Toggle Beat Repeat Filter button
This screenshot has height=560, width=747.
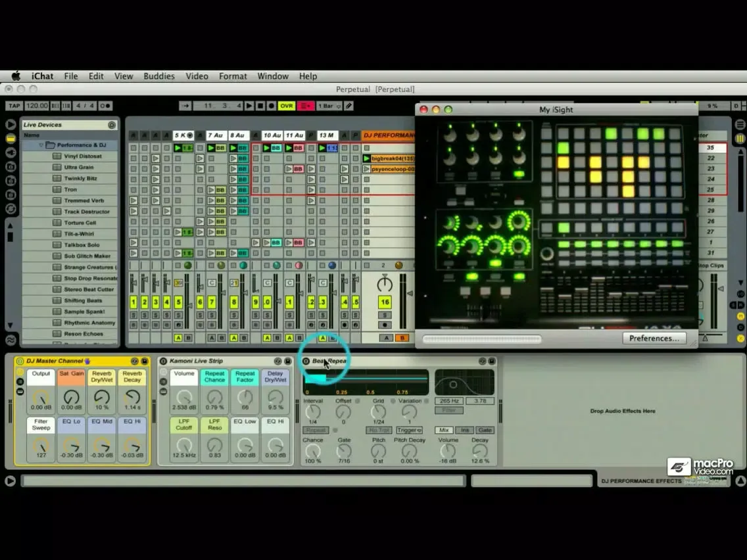pyautogui.click(x=448, y=411)
